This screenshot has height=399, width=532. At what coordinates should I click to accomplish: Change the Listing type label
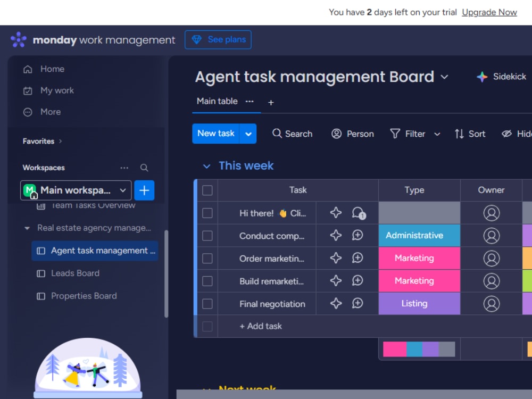pyautogui.click(x=419, y=304)
